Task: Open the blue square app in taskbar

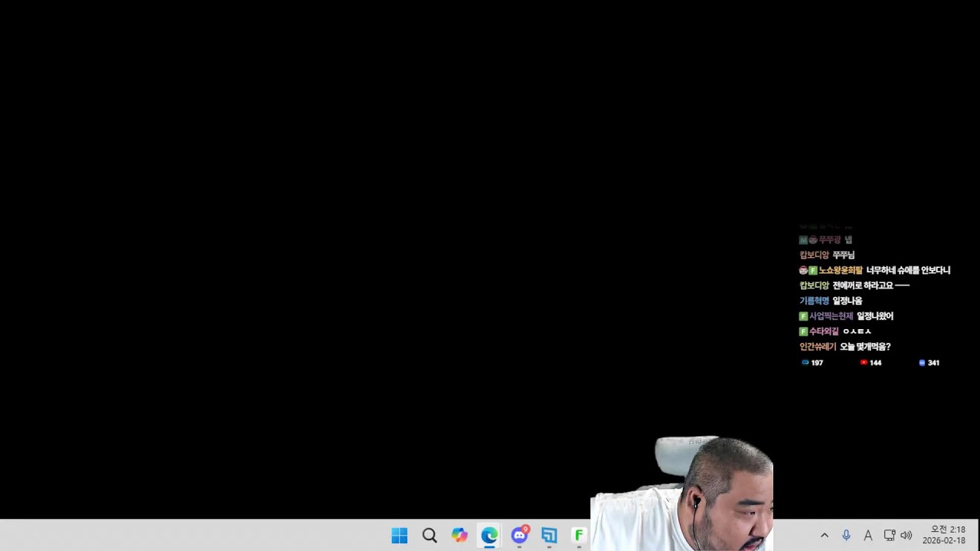Action: pyautogui.click(x=549, y=536)
